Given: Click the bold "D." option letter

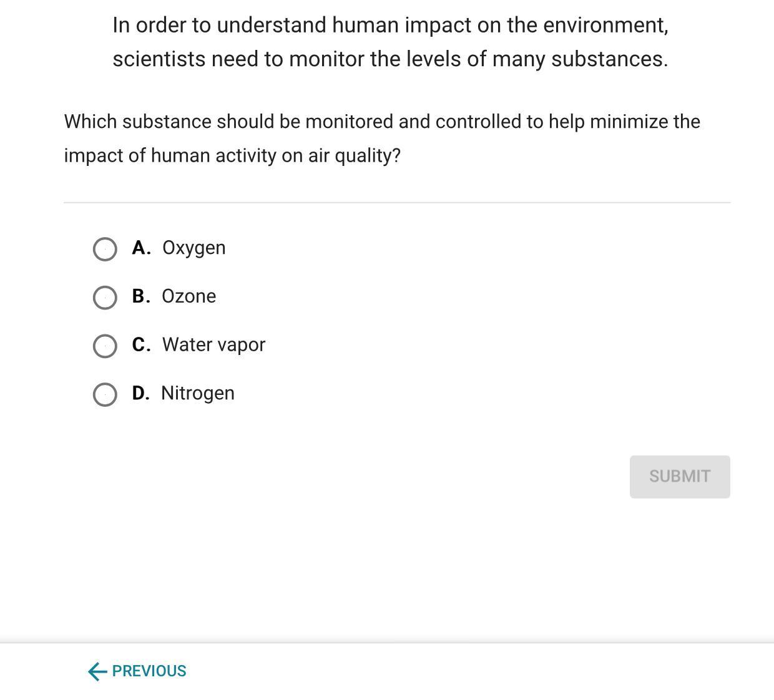Looking at the screenshot, I should coord(140,394).
